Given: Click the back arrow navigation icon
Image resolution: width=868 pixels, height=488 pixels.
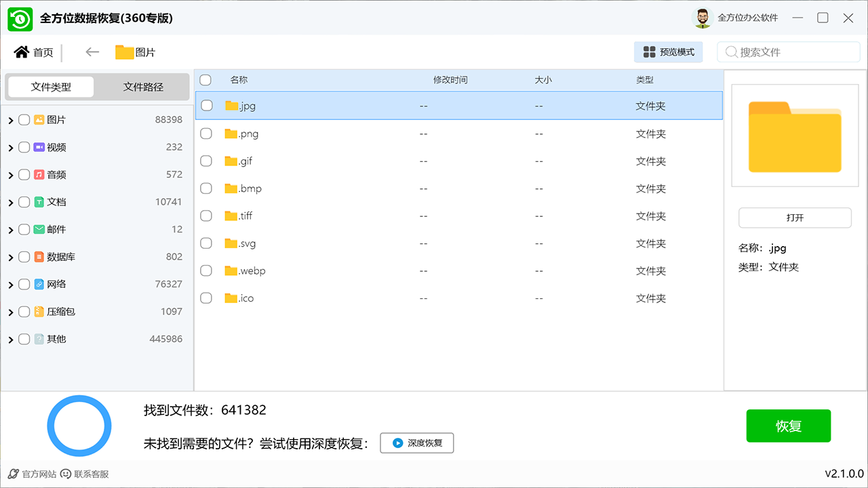Looking at the screenshot, I should click(x=92, y=52).
